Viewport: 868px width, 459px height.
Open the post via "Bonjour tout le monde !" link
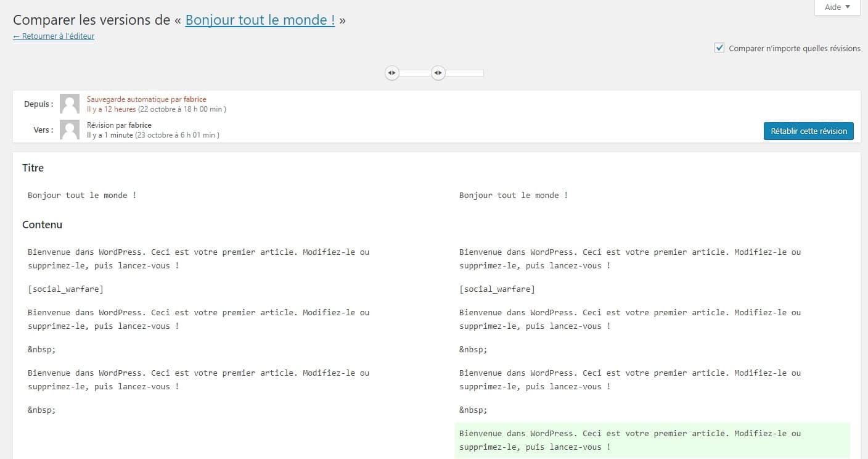click(260, 20)
